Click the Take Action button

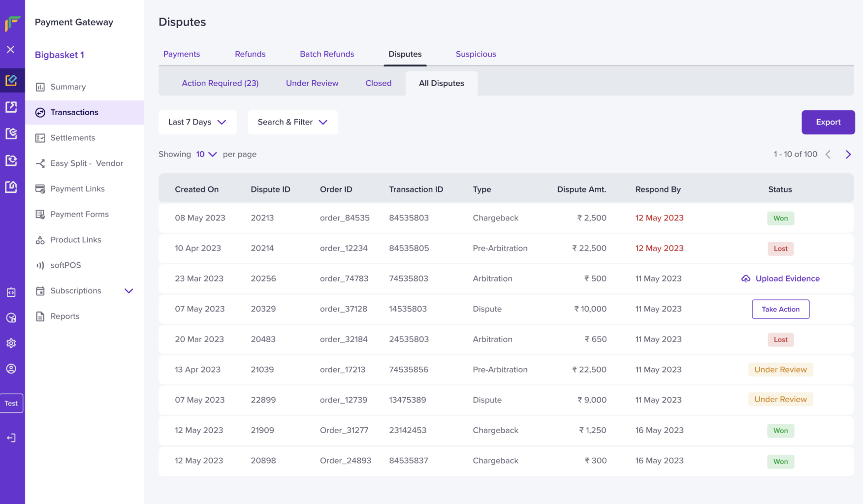(780, 309)
